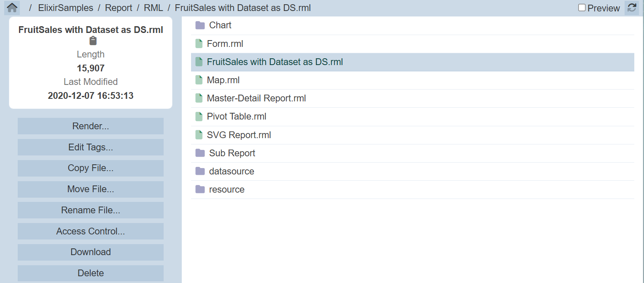Delete the selected file
The image size is (644, 283).
click(x=91, y=273)
